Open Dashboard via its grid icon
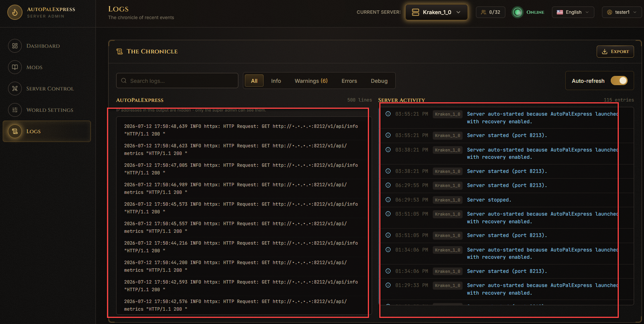 pos(15,46)
